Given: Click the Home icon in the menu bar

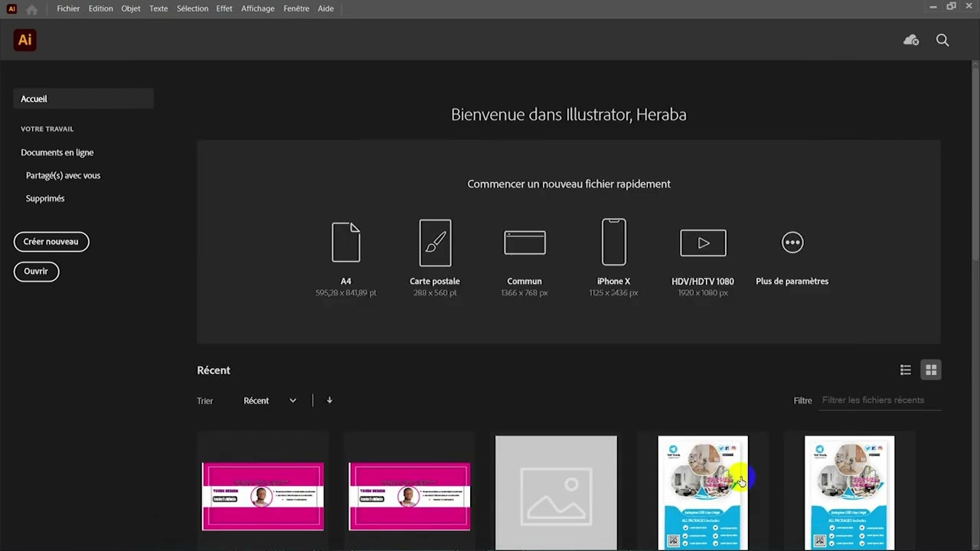Looking at the screenshot, I should pos(31,9).
